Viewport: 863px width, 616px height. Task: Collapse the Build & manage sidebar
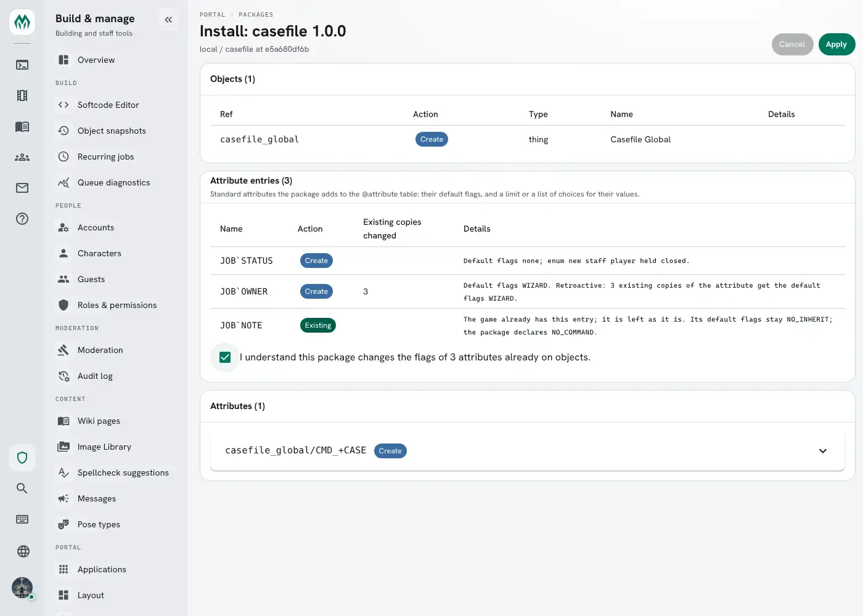click(168, 20)
